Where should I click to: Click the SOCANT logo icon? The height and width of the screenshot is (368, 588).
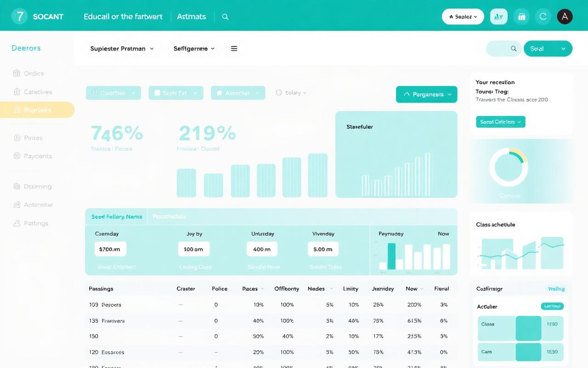point(19,17)
